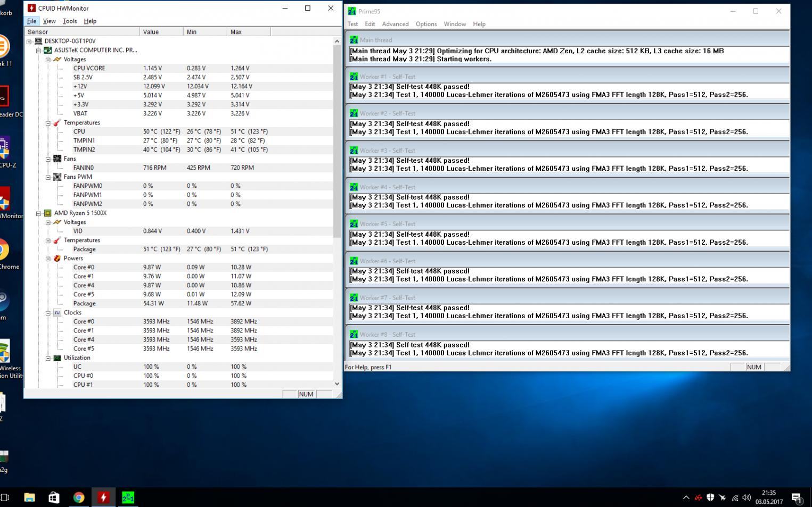This screenshot has width=812, height=507.
Task: Switch to Prime95 via taskbar icon
Action: coord(128,497)
